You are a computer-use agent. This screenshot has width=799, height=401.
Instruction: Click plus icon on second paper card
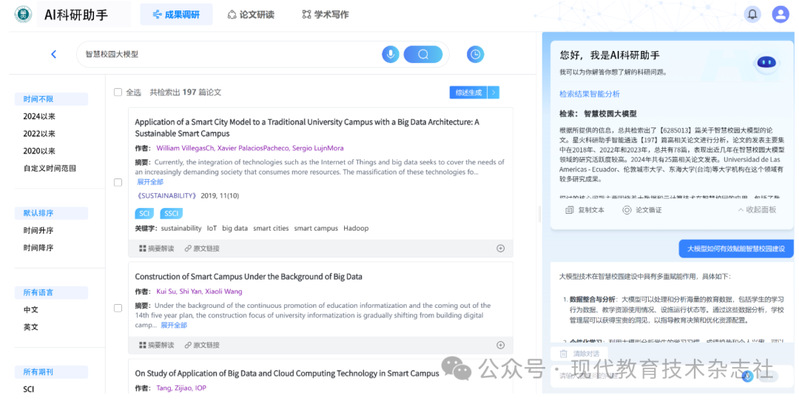click(x=500, y=344)
